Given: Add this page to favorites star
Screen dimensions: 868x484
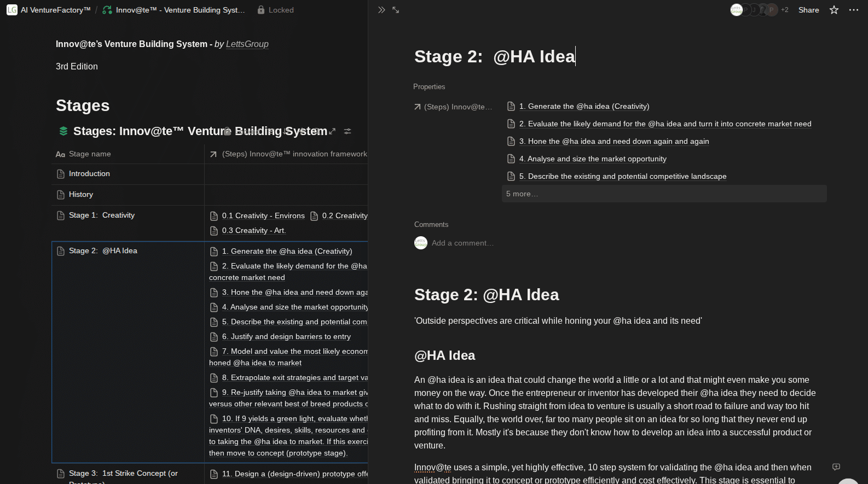Looking at the screenshot, I should [x=834, y=10].
